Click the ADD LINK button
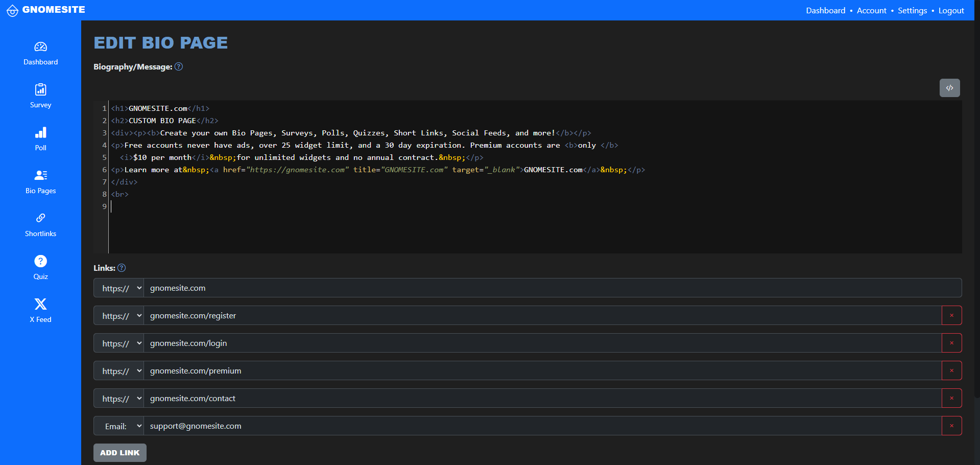 click(120, 453)
